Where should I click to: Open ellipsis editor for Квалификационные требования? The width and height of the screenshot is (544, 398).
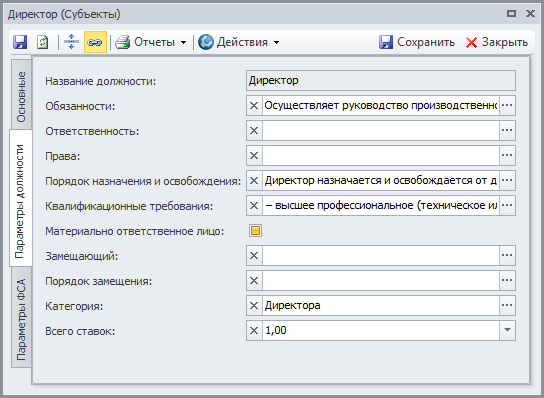pyautogui.click(x=507, y=205)
